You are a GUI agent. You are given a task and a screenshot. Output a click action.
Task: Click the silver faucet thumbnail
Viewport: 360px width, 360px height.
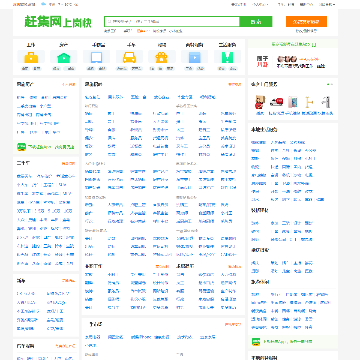326,102
